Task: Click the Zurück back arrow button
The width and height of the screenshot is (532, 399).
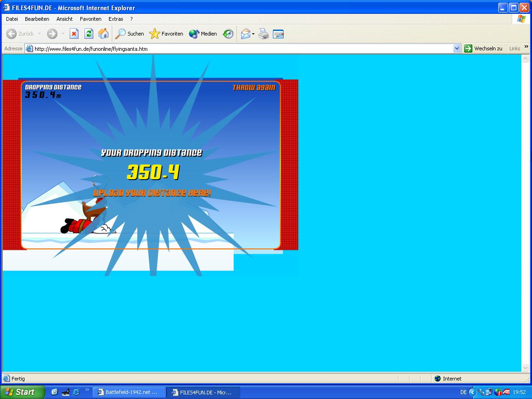Action: tap(20, 34)
